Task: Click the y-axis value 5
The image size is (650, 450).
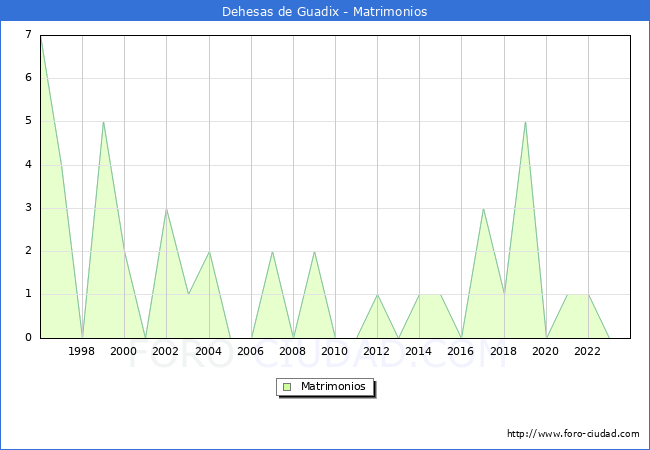Action: (x=28, y=121)
